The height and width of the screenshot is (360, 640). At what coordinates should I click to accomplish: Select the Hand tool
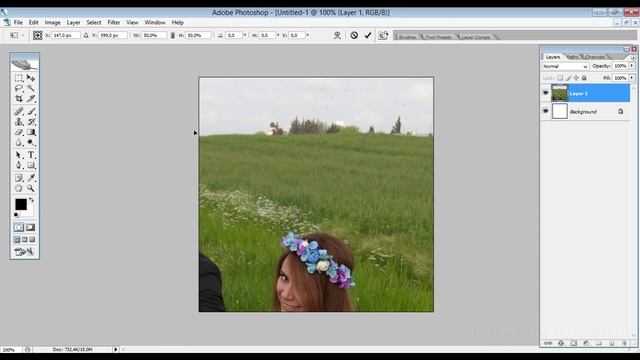point(19,188)
